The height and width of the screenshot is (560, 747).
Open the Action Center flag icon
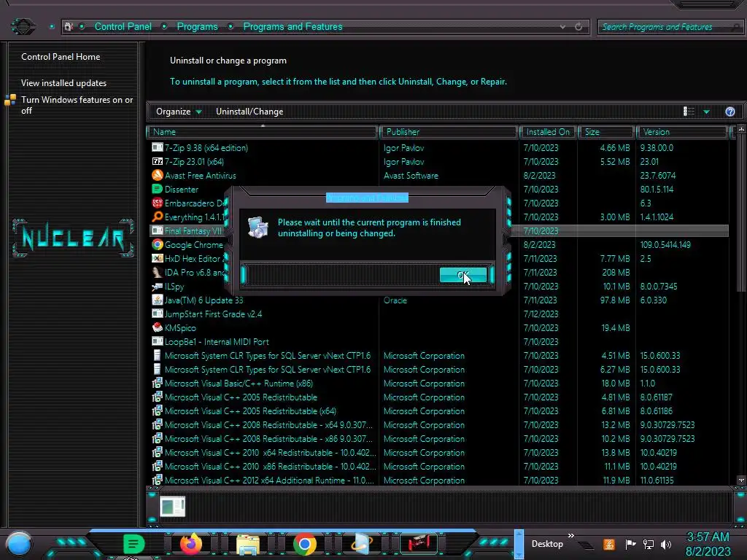pos(630,544)
